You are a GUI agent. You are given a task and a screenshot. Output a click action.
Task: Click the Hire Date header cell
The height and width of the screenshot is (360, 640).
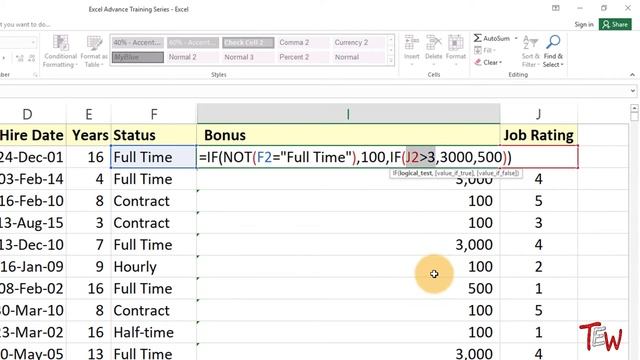click(x=33, y=135)
